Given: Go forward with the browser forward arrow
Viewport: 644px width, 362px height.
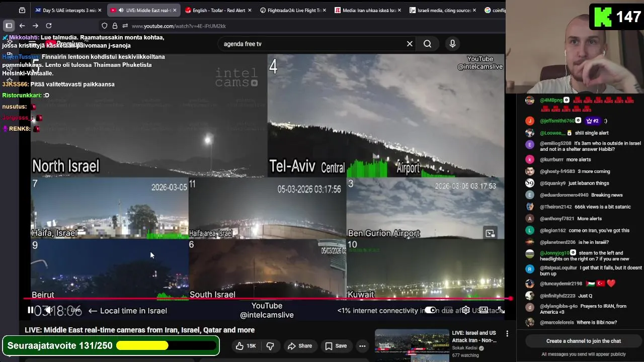Looking at the screenshot, I should [x=35, y=26].
